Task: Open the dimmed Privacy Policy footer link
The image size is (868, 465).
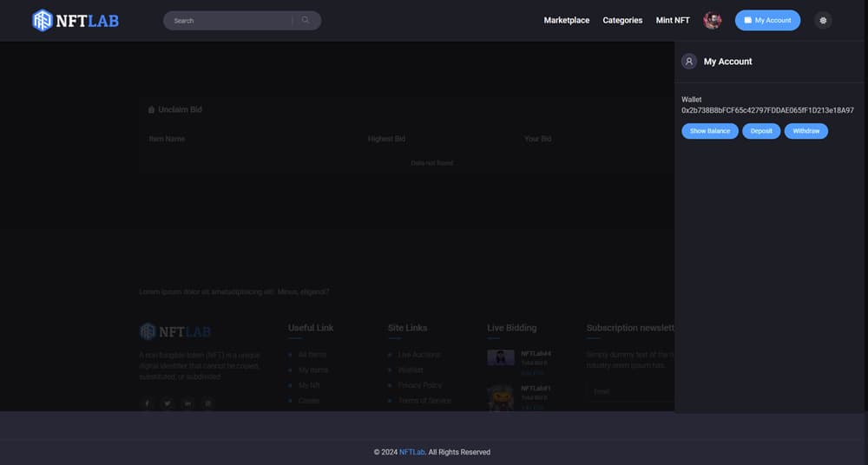Action: 420,385
